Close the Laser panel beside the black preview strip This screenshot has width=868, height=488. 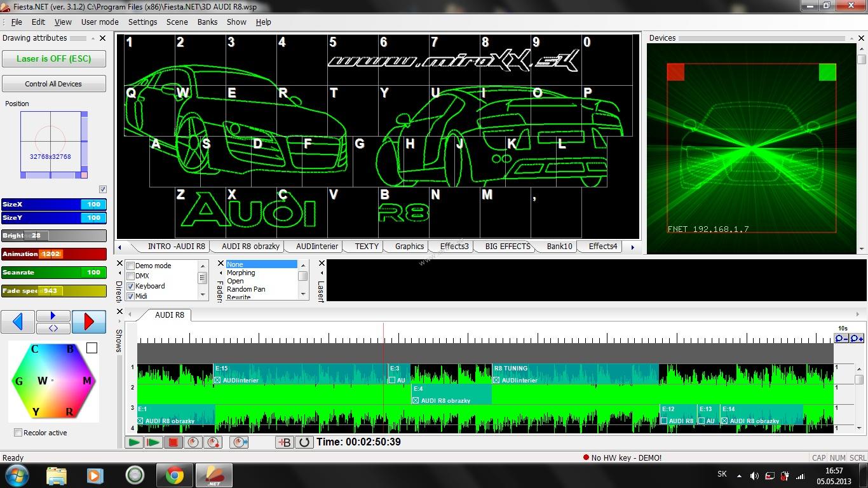(x=322, y=263)
